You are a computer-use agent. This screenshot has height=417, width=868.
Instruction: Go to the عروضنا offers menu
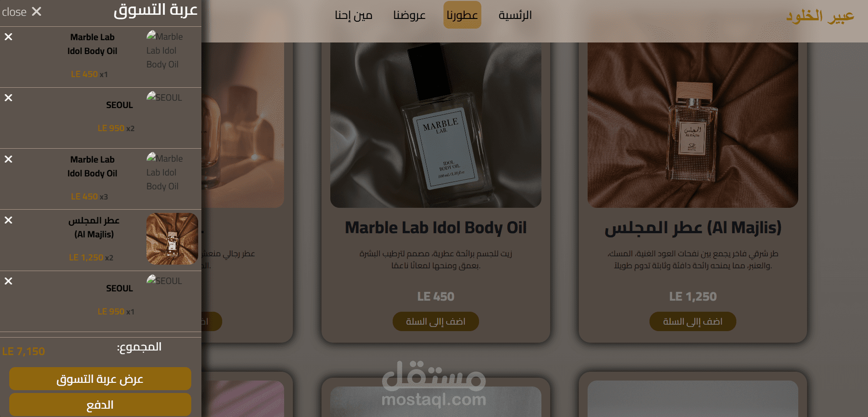(409, 15)
